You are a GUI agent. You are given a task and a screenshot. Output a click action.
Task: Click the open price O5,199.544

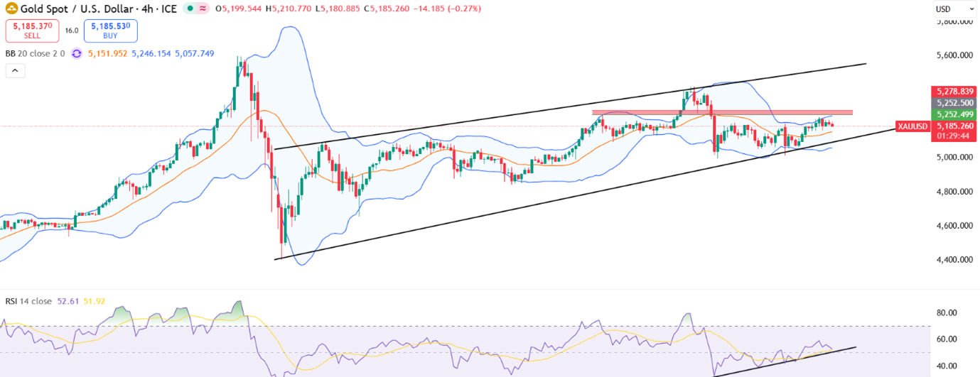239,9
